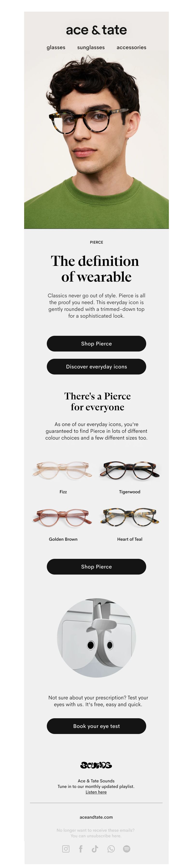Image resolution: width=193 pixels, height=868 pixels.
Task: Select the Golden Brown glasses thumbnail
Action: pyautogui.click(x=63, y=517)
